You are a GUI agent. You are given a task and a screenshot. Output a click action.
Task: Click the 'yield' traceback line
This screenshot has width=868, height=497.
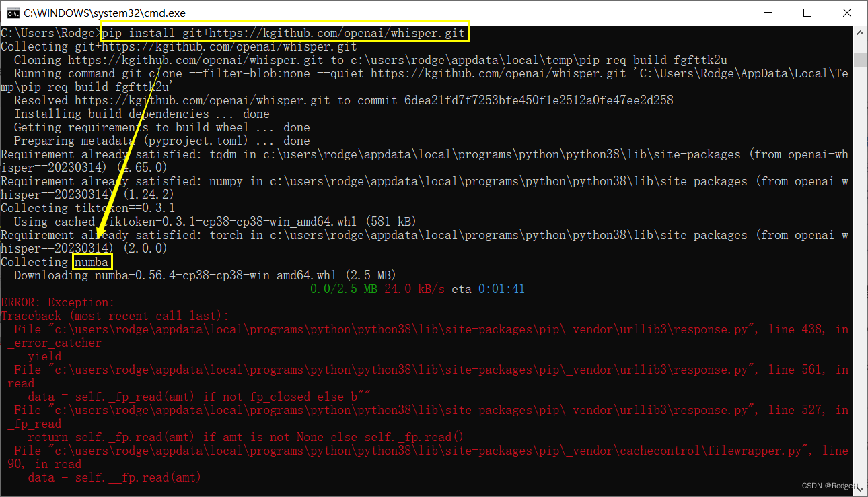(x=44, y=356)
